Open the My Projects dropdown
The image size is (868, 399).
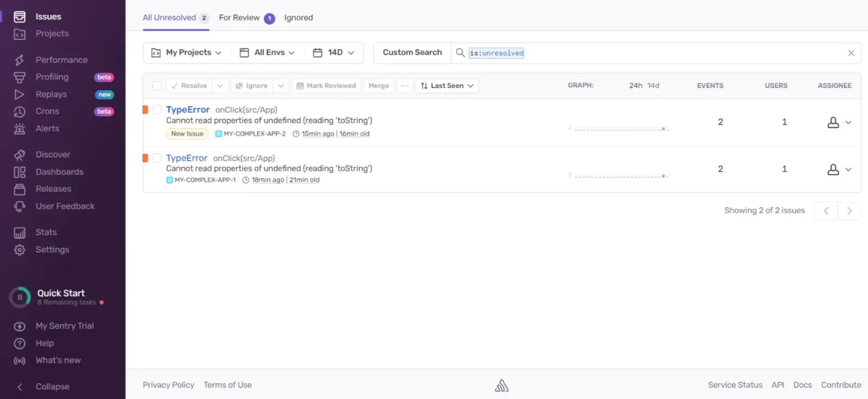[x=187, y=53]
